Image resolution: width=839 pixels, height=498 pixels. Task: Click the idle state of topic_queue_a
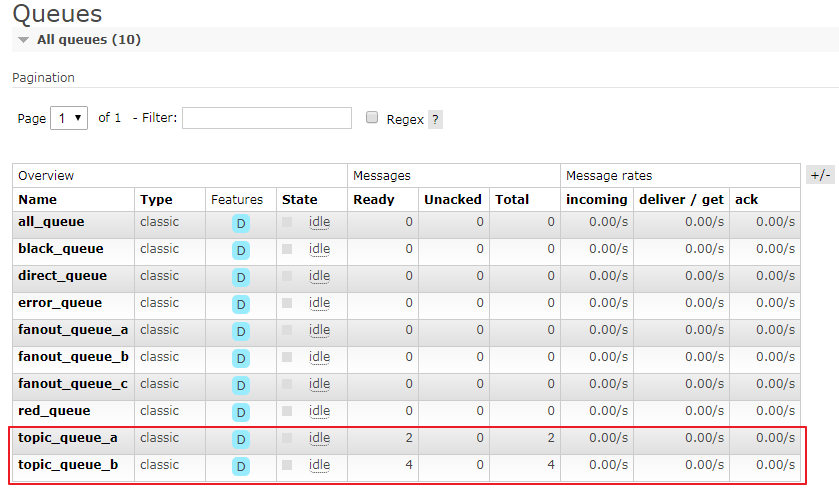319,438
